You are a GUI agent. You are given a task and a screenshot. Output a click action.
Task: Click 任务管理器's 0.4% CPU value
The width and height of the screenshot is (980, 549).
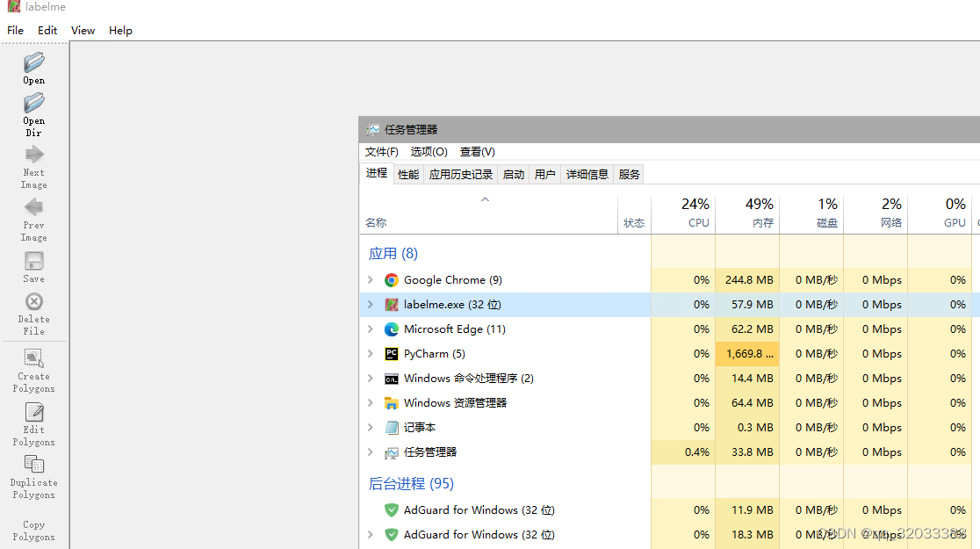[x=697, y=452]
